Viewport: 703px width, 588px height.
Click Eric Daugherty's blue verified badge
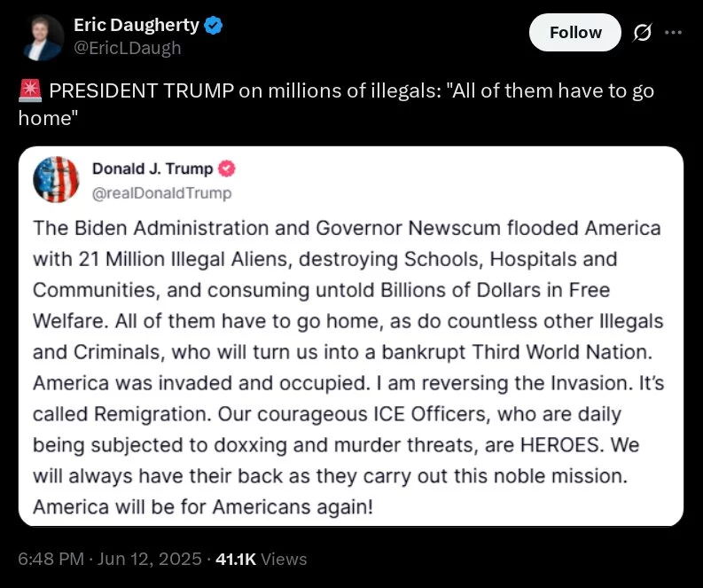click(214, 25)
